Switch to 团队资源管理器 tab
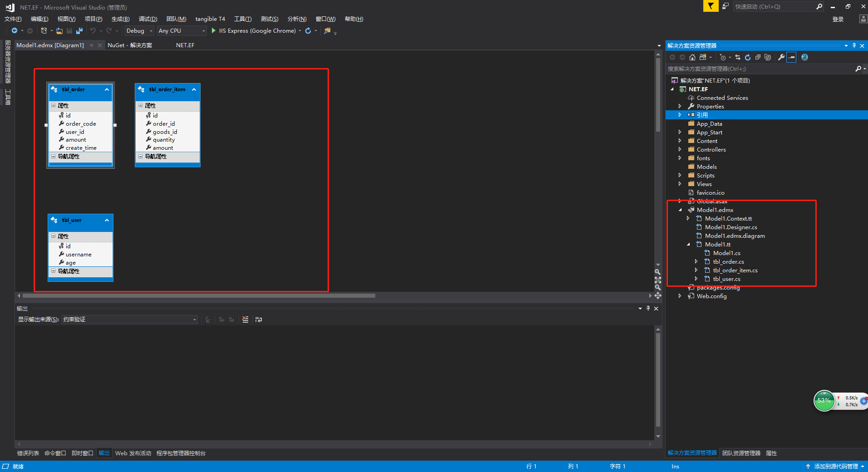 (x=741, y=453)
